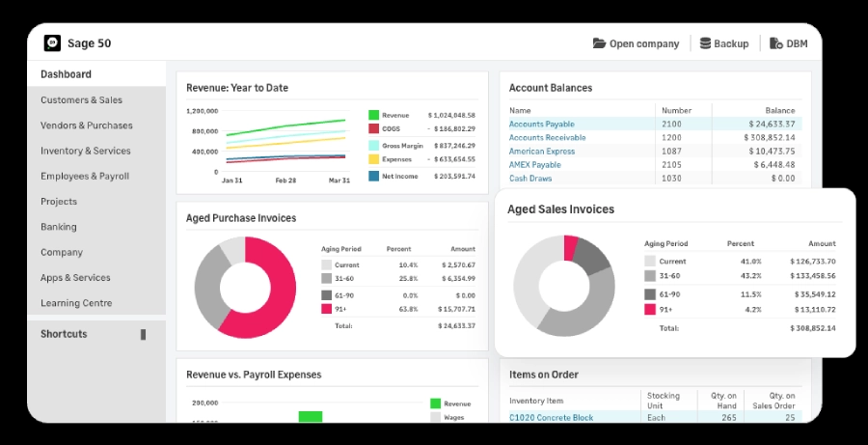Click the $ 10,473.75 balance
The width and height of the screenshot is (868, 445).
click(x=772, y=152)
